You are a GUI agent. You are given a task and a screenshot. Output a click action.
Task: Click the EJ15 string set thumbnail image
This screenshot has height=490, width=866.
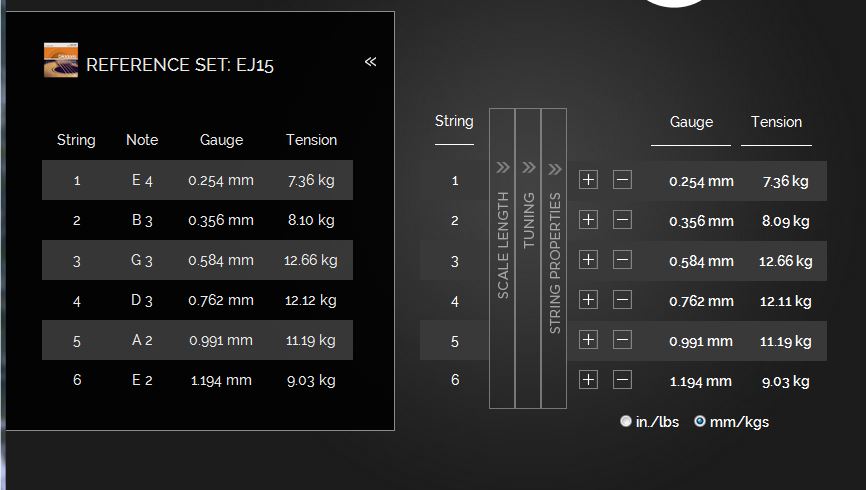tap(61, 60)
